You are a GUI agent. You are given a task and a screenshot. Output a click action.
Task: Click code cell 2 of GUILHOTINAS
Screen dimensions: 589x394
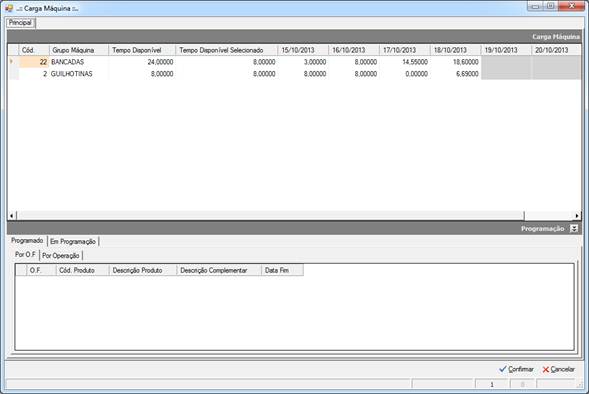(34, 74)
